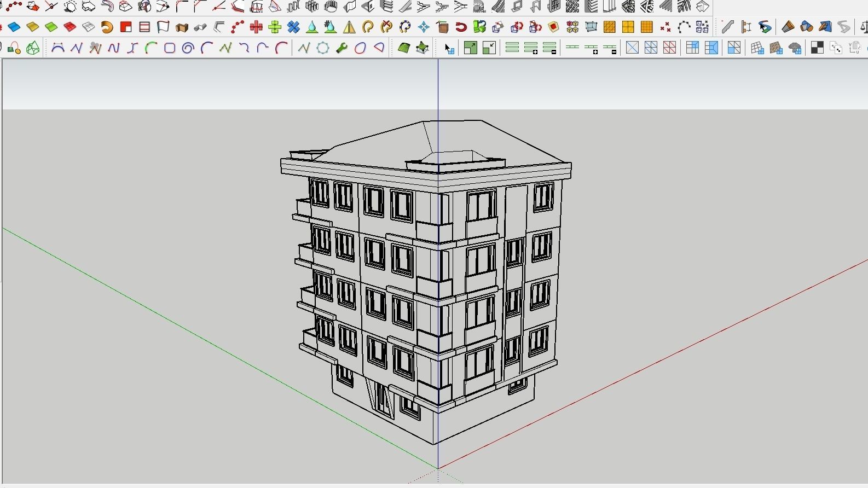Choose the red gridded surface icon
868x488 pixels.
tap(70, 27)
